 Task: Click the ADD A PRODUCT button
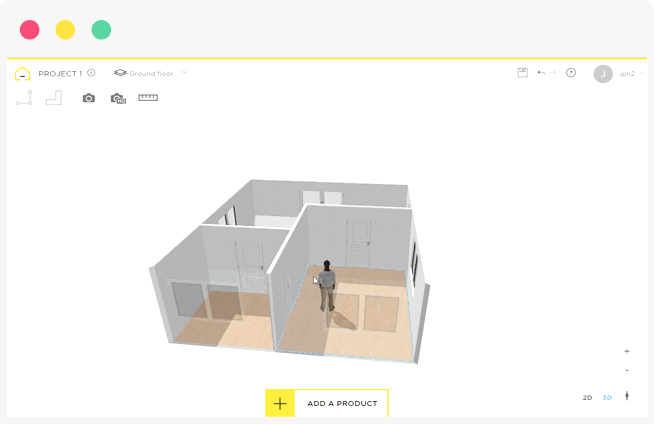click(327, 403)
